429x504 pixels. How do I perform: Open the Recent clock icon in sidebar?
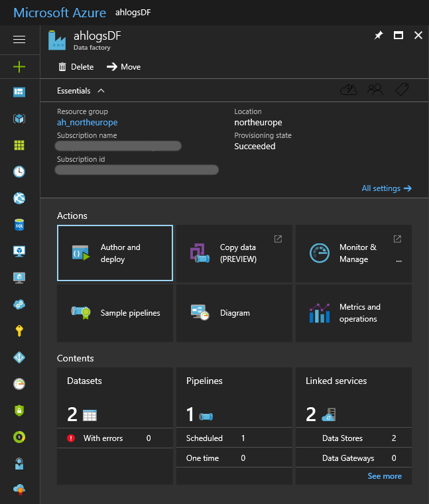19,172
